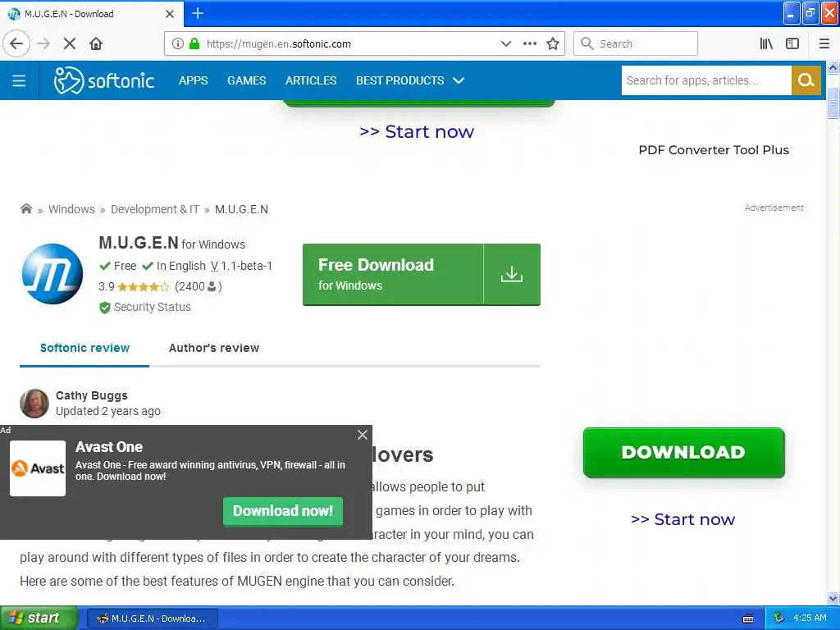840x630 pixels.
Task: Click the M.U.G.E.N app logo icon
Action: tap(52, 274)
